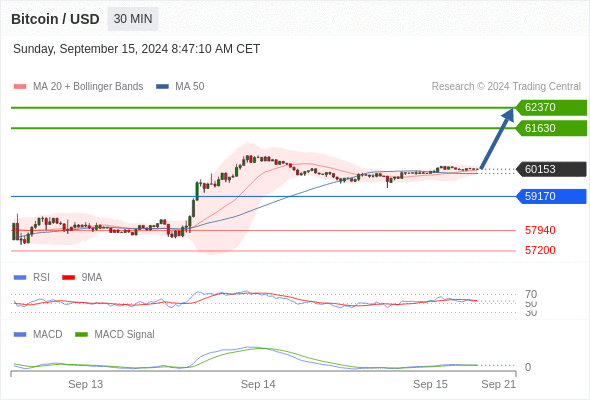The height and width of the screenshot is (400, 590).
Task: Click the MACD Signal green legend marker
Action: point(81,335)
